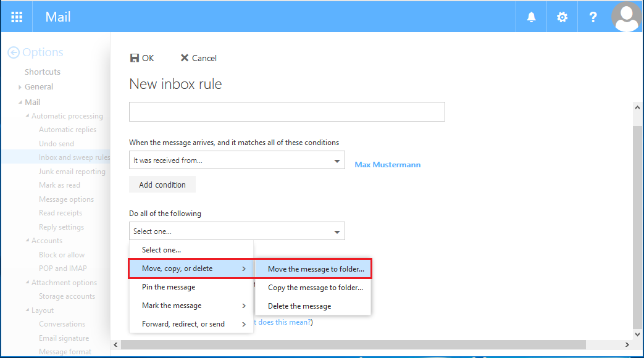Open the Max Mustermann contact link
Viewport: 644px width, 358px height.
click(x=387, y=164)
